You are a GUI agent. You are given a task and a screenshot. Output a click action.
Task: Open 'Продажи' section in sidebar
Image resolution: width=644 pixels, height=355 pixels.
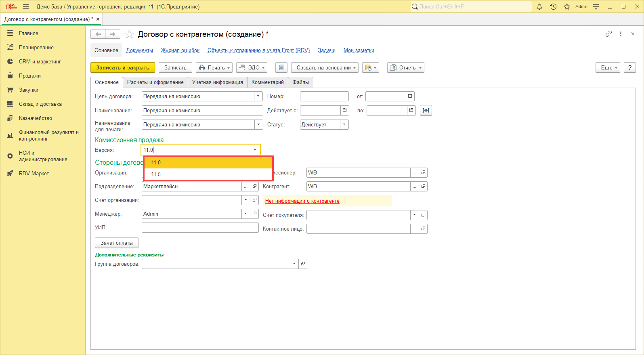(x=29, y=76)
